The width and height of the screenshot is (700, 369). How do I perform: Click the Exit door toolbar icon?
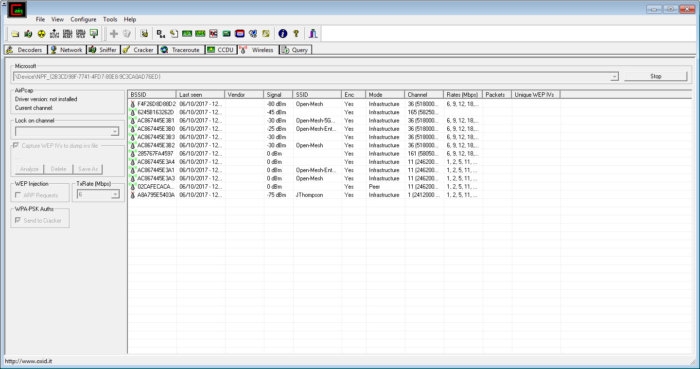click(x=313, y=33)
